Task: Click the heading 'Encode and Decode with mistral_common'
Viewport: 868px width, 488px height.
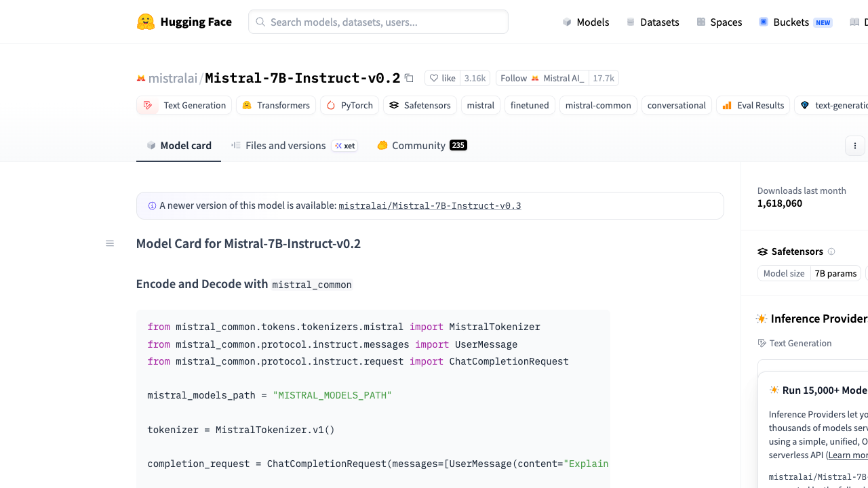Action: (x=244, y=284)
